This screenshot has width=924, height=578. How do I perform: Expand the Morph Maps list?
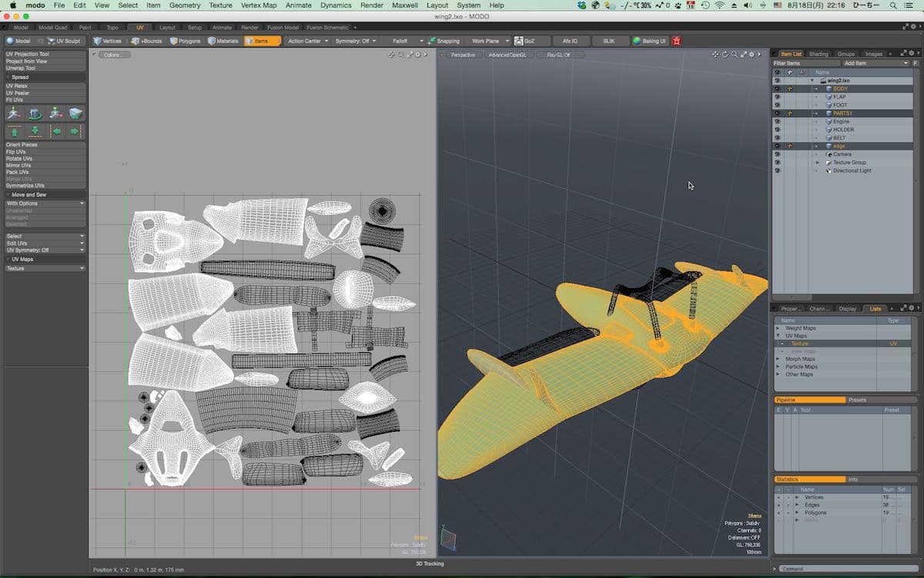pos(778,359)
